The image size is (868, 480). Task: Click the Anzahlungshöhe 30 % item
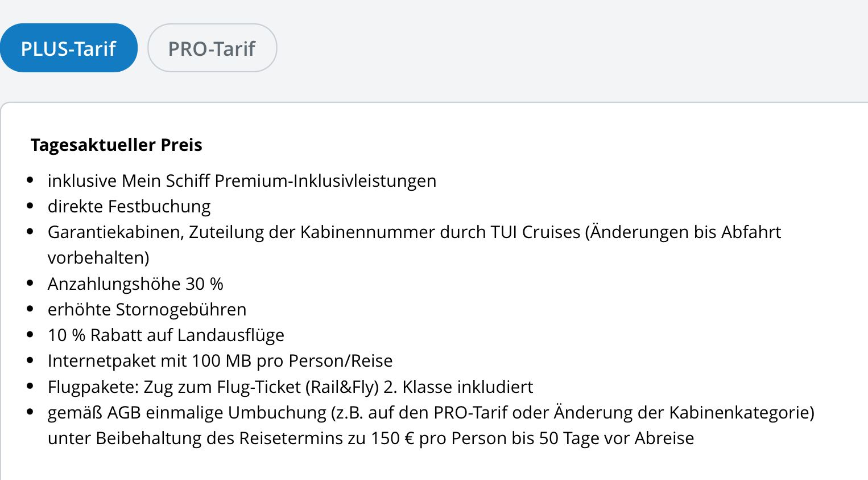[135, 284]
